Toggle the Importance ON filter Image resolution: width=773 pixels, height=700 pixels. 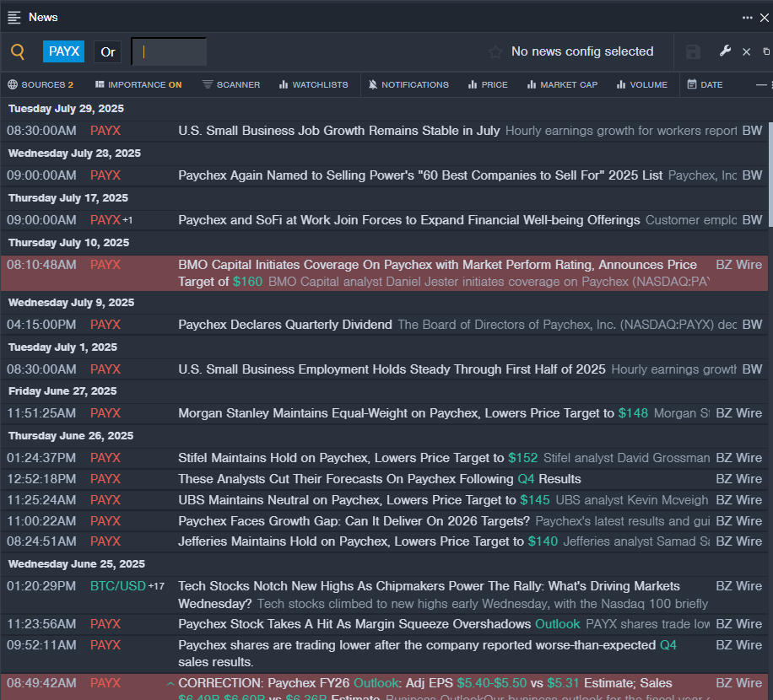pyautogui.click(x=138, y=84)
